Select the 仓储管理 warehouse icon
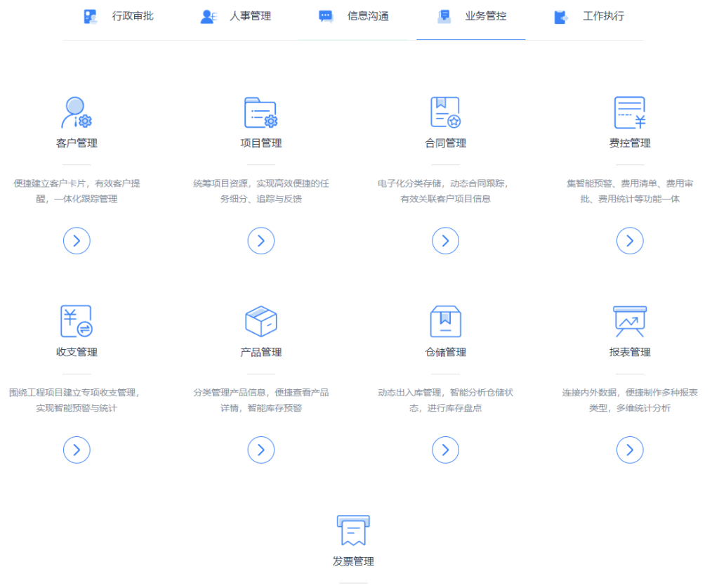The image size is (719, 588). coord(445,320)
